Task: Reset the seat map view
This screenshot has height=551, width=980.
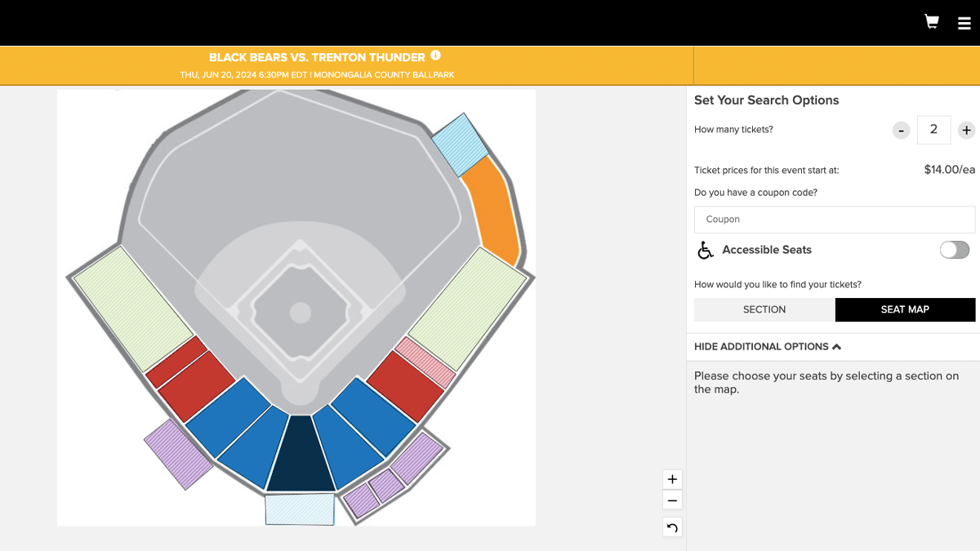Action: pyautogui.click(x=672, y=527)
